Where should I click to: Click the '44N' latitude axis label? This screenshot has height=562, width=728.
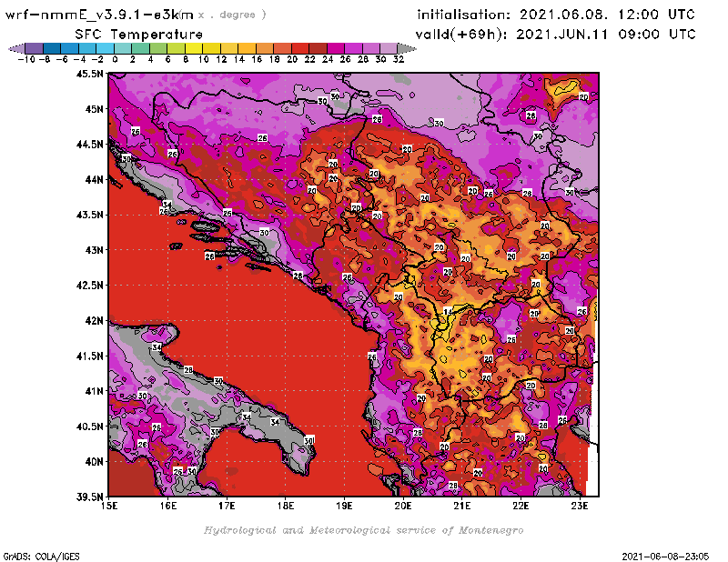click(95, 179)
